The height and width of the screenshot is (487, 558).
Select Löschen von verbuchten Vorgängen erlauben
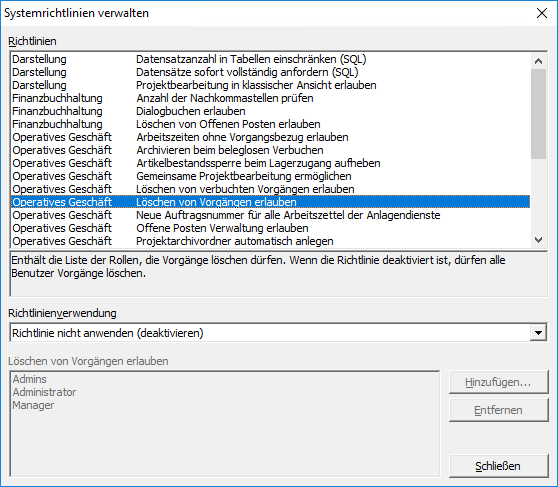[x=270, y=189]
